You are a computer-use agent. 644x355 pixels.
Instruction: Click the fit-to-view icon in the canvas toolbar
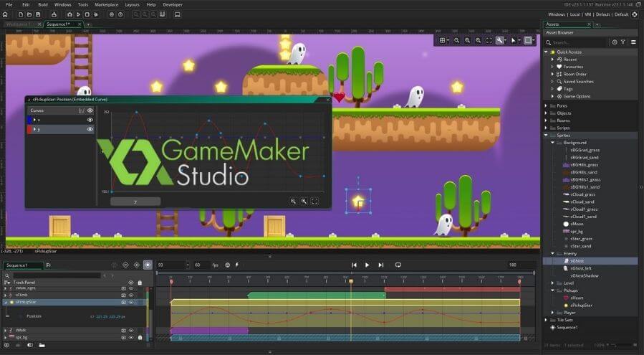pos(489,40)
